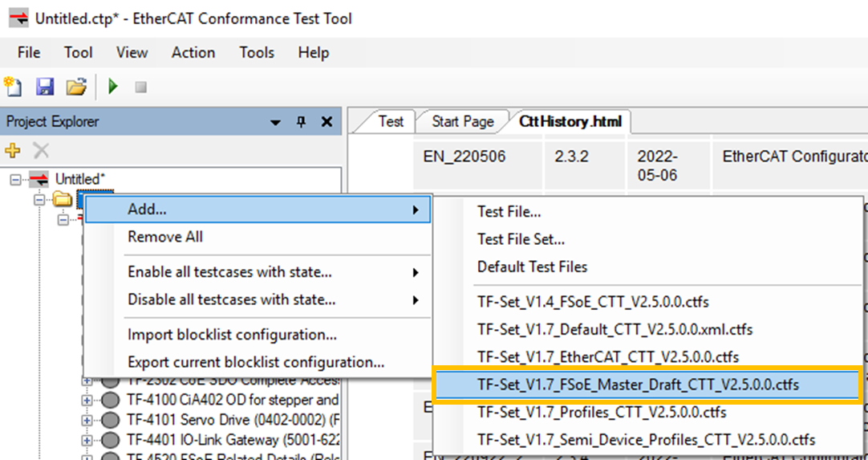
Task: Switch to the Test tab
Action: pos(390,121)
